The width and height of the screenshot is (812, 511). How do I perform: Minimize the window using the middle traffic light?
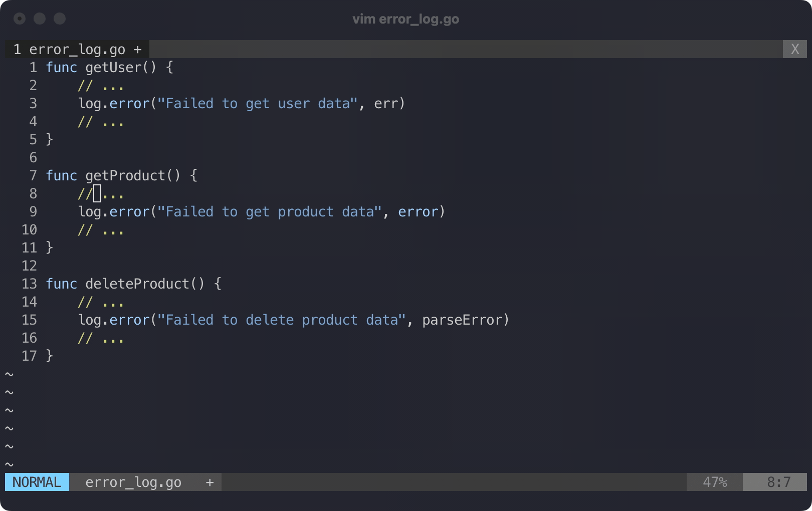[40, 19]
